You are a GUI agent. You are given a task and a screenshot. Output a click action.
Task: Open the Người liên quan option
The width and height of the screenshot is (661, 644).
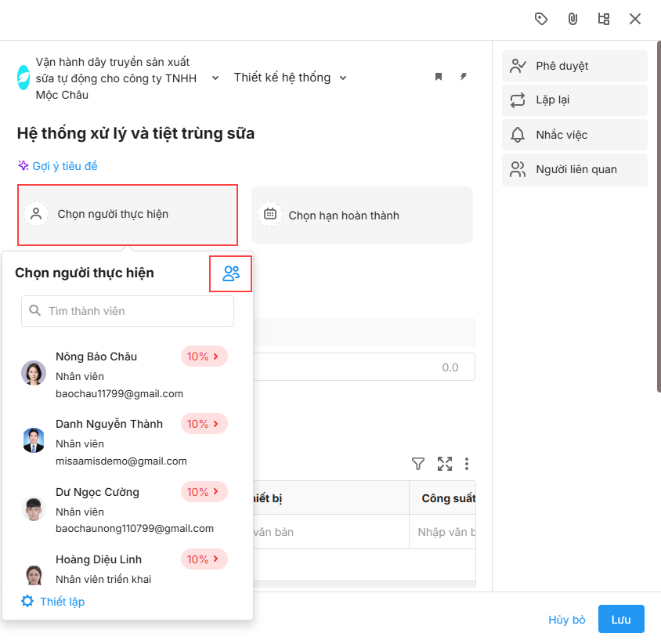(574, 169)
